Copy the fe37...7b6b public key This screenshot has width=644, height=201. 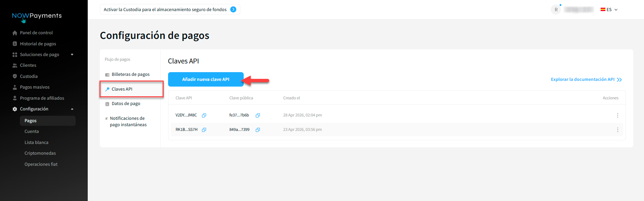click(x=257, y=115)
